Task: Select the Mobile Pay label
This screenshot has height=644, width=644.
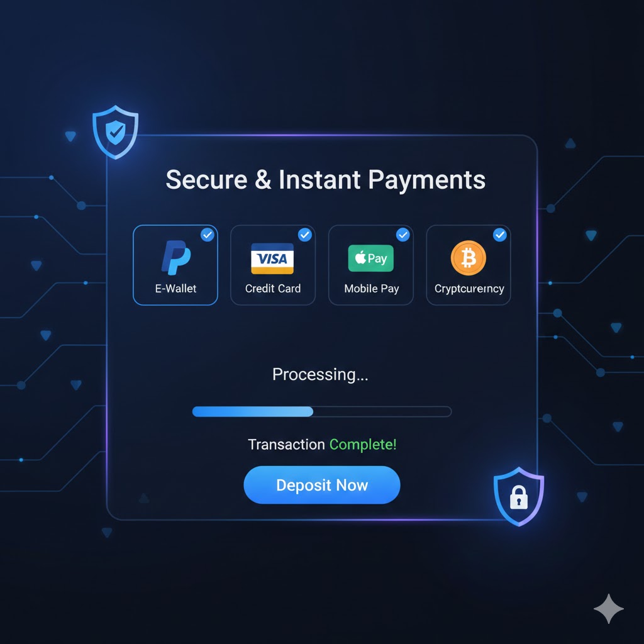Action: pos(371,289)
